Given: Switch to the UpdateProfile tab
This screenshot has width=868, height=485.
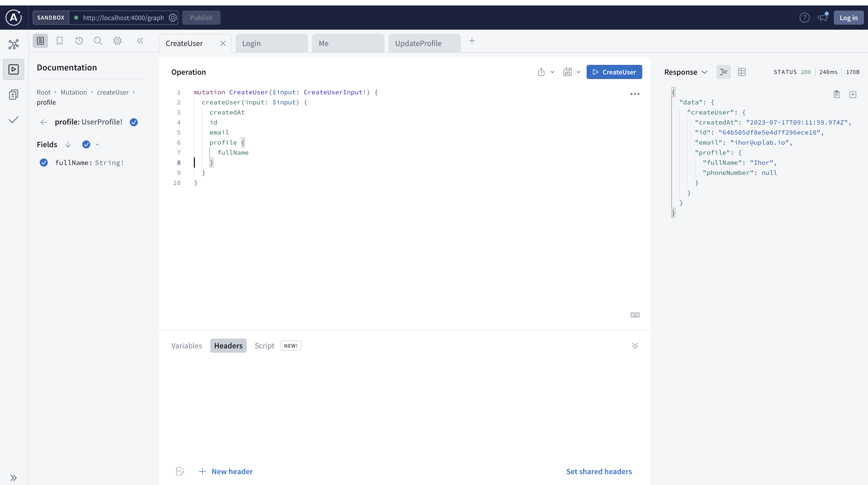Looking at the screenshot, I should click(424, 43).
